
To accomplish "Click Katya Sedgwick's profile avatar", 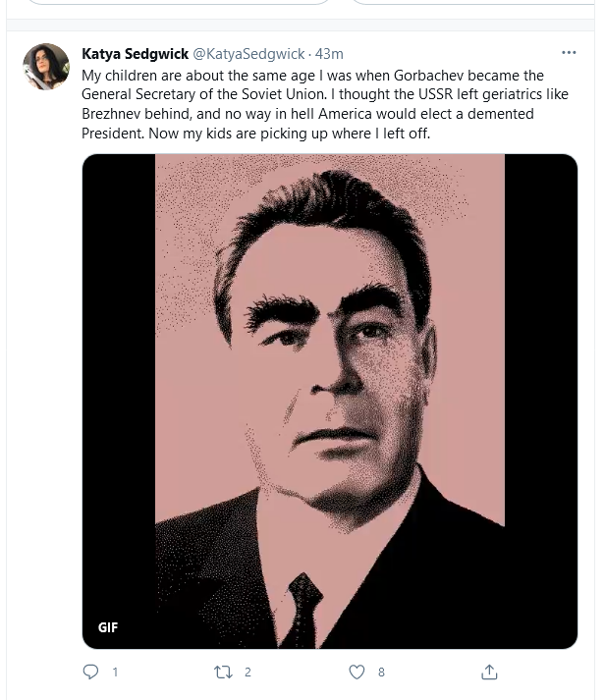I will [46, 67].
